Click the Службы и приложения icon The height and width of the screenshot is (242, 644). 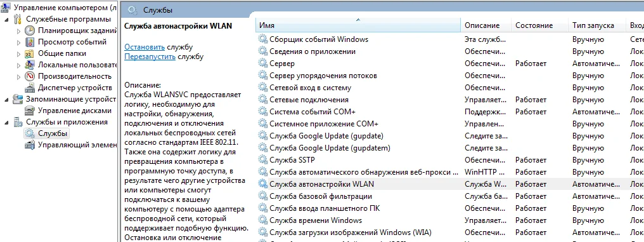18,122
